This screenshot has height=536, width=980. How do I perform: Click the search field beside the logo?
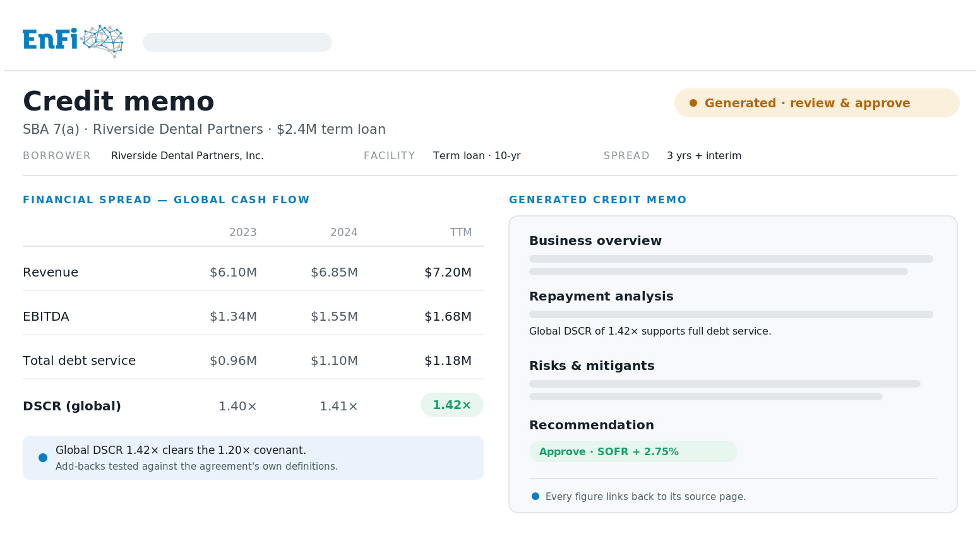coord(237,42)
